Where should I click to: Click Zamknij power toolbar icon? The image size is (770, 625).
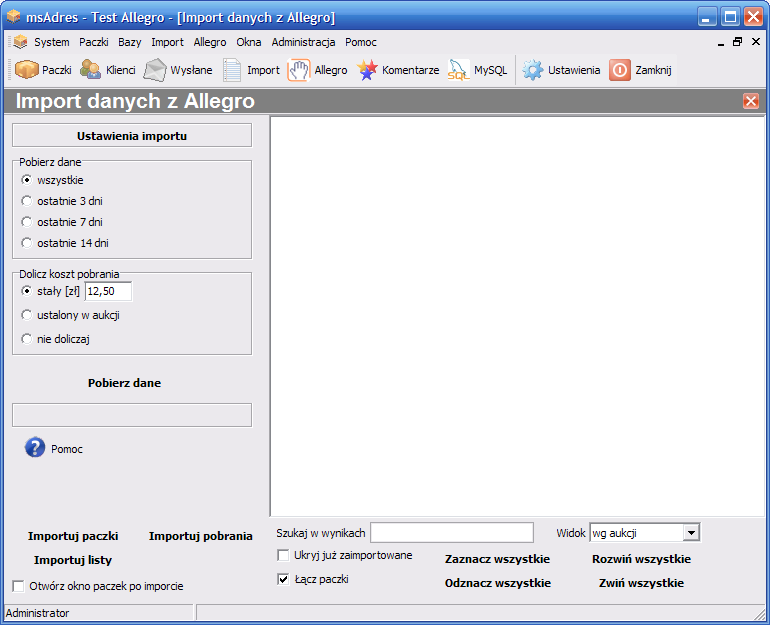click(x=620, y=70)
